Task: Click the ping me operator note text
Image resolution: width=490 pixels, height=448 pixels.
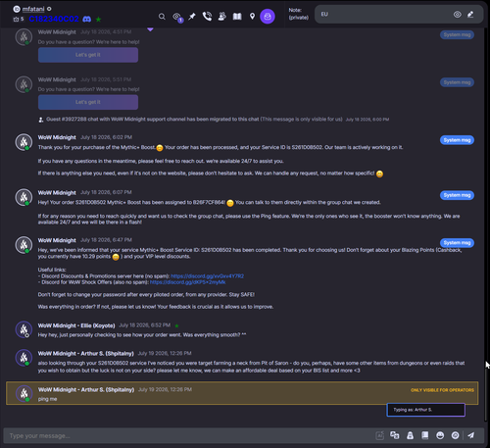Action: pyautogui.click(x=47, y=399)
